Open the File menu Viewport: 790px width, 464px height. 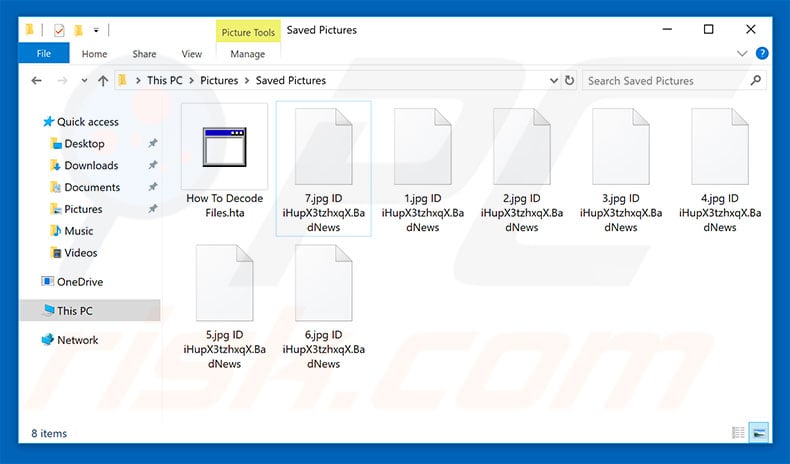click(44, 53)
